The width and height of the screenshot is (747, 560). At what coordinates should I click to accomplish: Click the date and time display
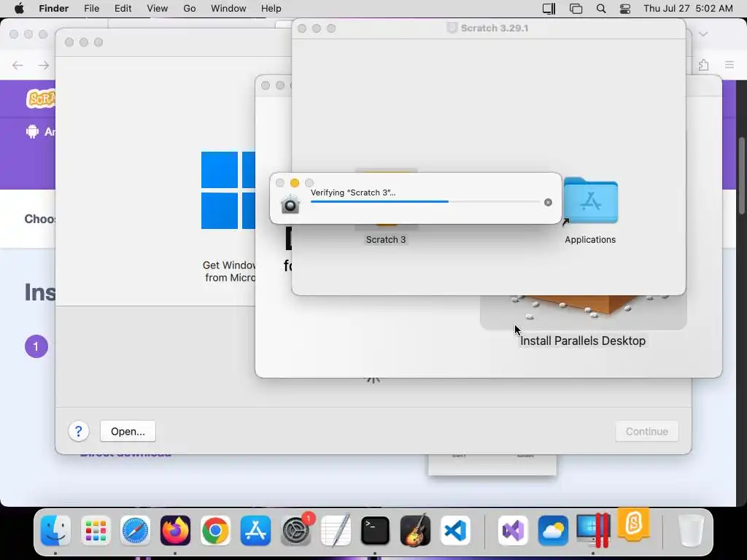(x=688, y=9)
